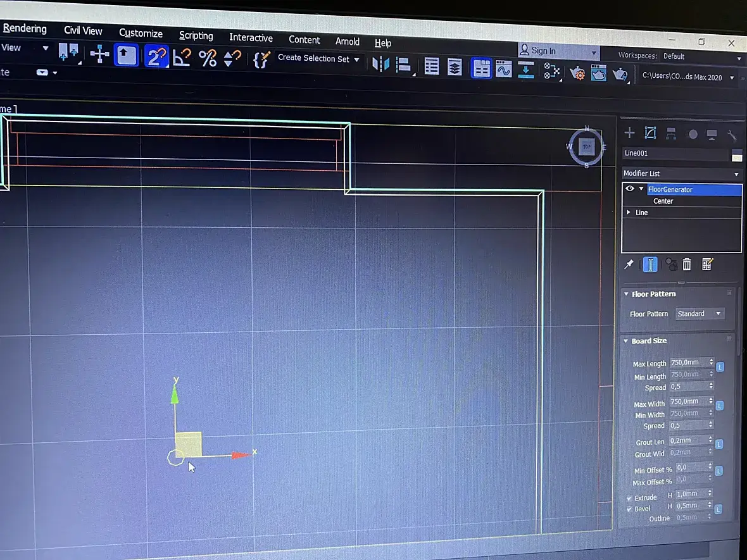Remove modifier from the stack

pyautogui.click(x=686, y=264)
